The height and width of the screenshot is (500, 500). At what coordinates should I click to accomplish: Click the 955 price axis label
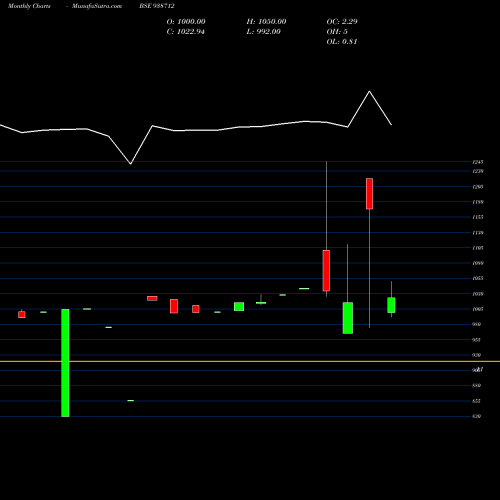[x=477, y=340]
